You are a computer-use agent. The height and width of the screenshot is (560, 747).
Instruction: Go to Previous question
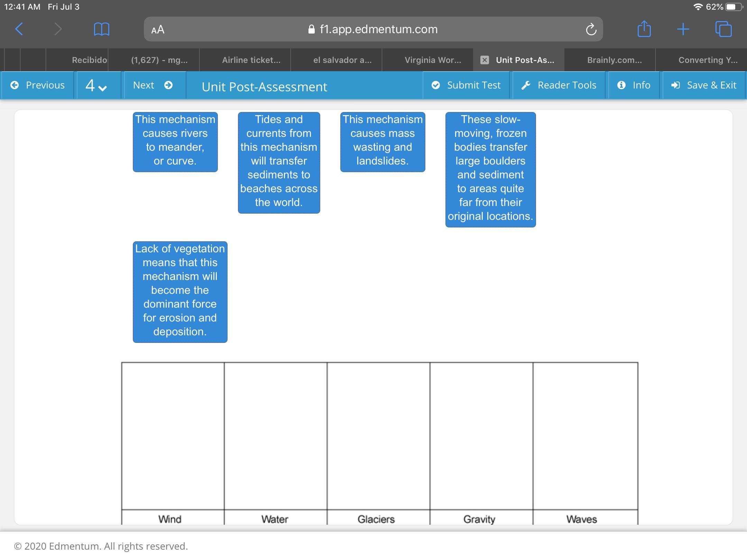[38, 85]
